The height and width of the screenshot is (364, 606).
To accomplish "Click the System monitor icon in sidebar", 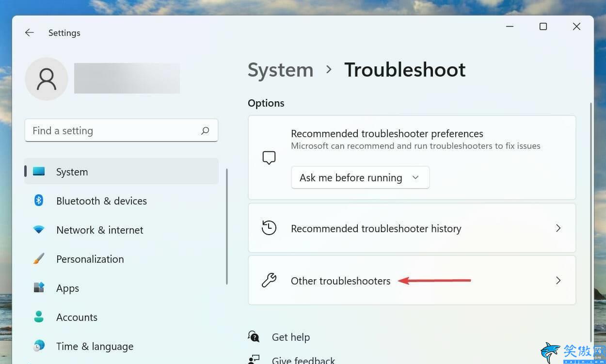I will point(39,171).
